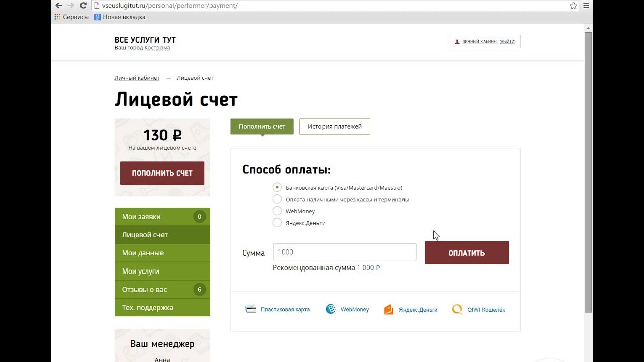Click the user icon in Личный кабинет
The height and width of the screenshot is (362, 644).
pos(457,42)
